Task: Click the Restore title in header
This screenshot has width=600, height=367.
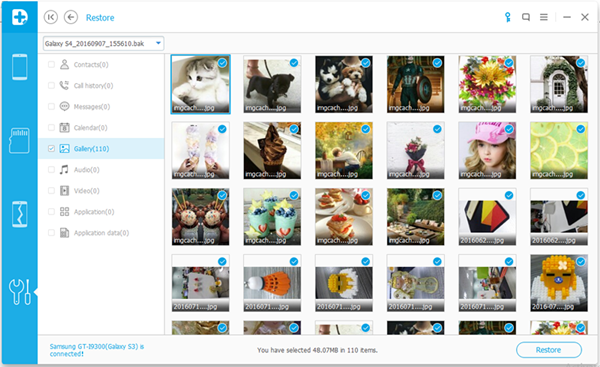Action: pyautogui.click(x=100, y=18)
